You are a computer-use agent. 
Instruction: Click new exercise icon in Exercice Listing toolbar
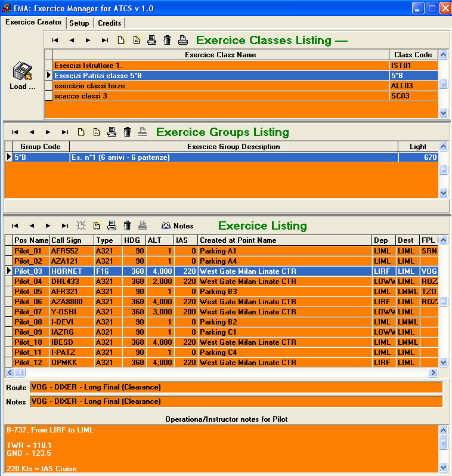(x=81, y=225)
